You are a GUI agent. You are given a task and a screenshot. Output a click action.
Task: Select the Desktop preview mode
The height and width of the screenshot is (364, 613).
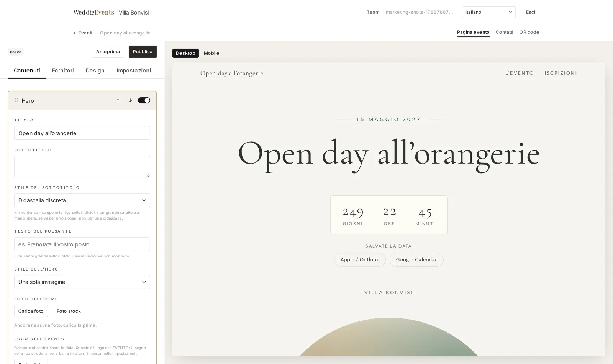coord(185,53)
